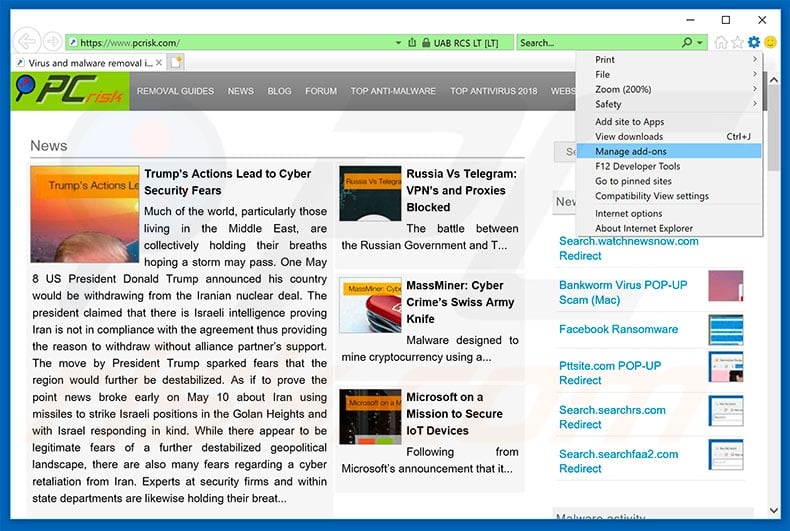Click the Trump article thumbnail image
This screenshot has height=531, width=790.
coord(85,214)
